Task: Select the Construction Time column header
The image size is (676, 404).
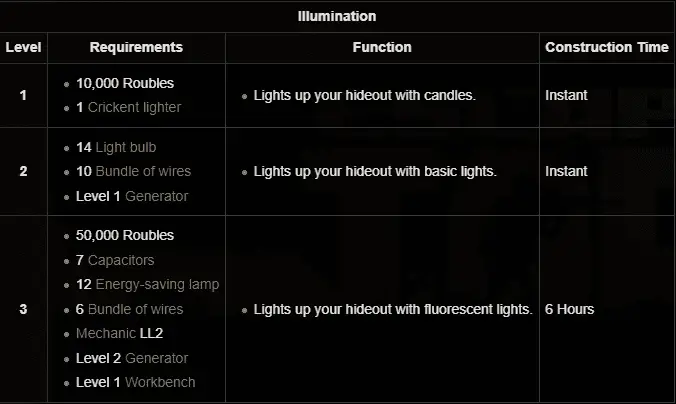Action: (607, 47)
